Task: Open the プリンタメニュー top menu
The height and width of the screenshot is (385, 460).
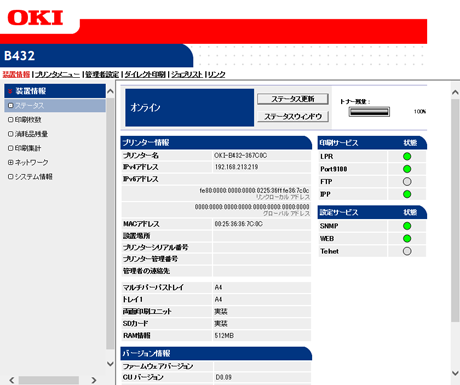Action: [x=57, y=74]
